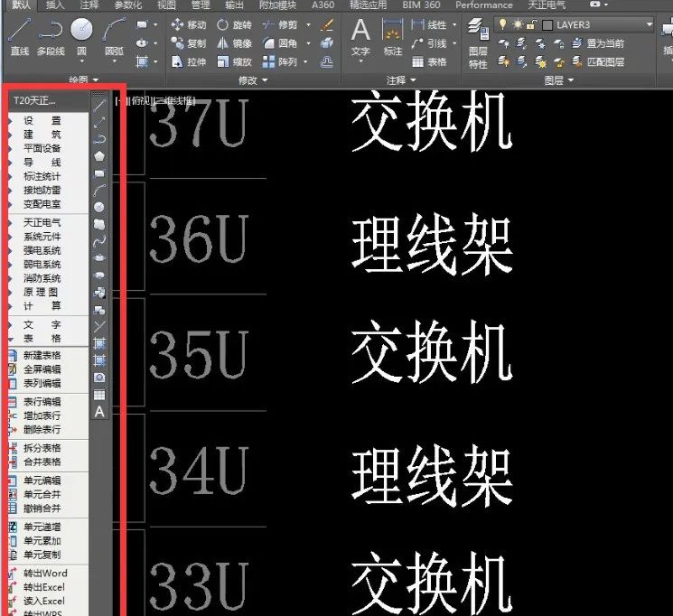
Task: Open the 线性 dropdown arrow
Action: pyautogui.click(x=454, y=25)
